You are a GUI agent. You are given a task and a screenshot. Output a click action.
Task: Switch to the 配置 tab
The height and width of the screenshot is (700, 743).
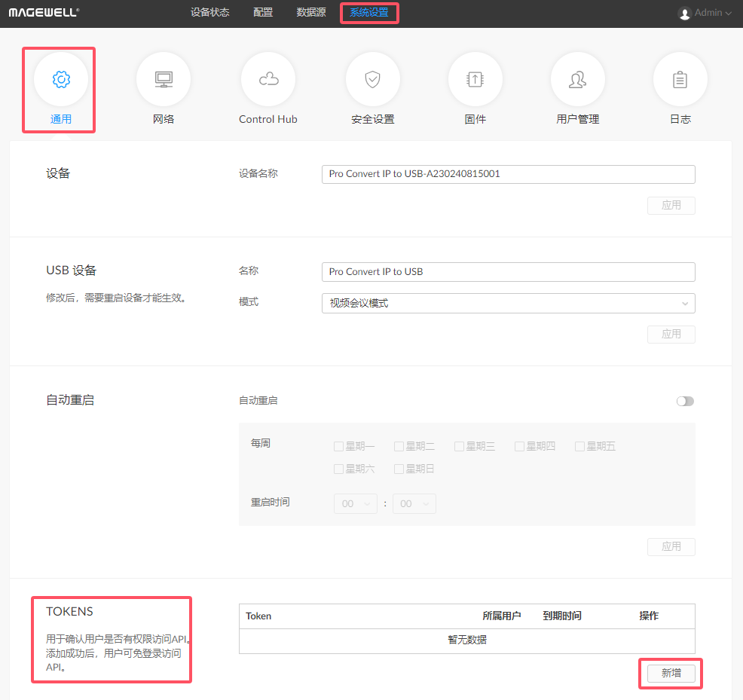pos(263,12)
